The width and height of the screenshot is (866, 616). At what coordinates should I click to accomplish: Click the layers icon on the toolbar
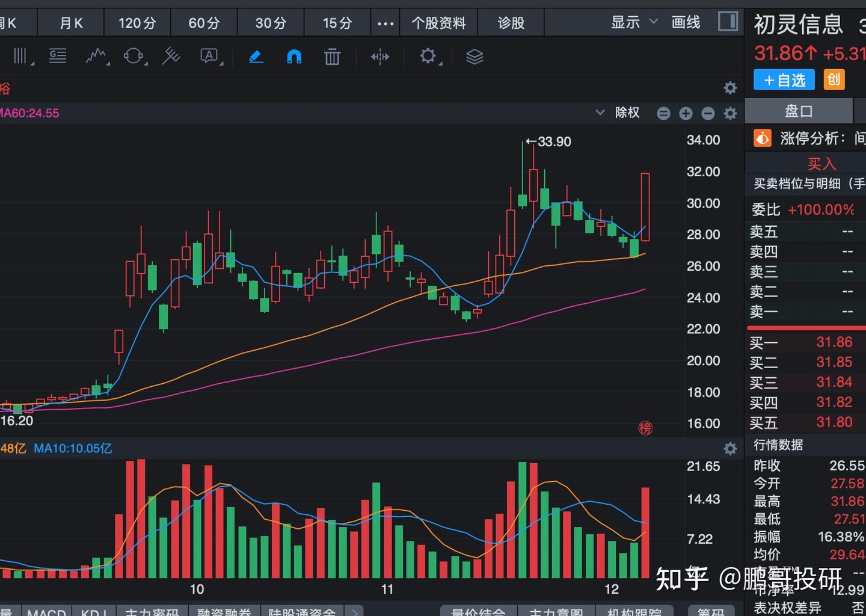coord(474,56)
